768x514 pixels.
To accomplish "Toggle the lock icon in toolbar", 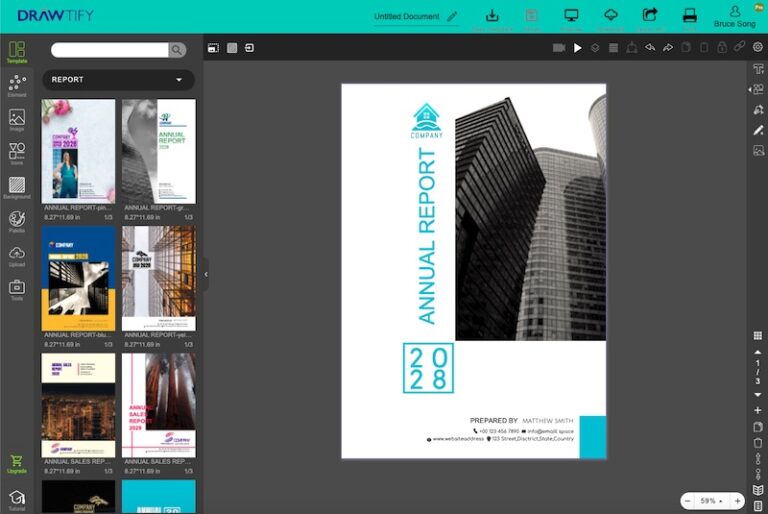I will tap(722, 47).
